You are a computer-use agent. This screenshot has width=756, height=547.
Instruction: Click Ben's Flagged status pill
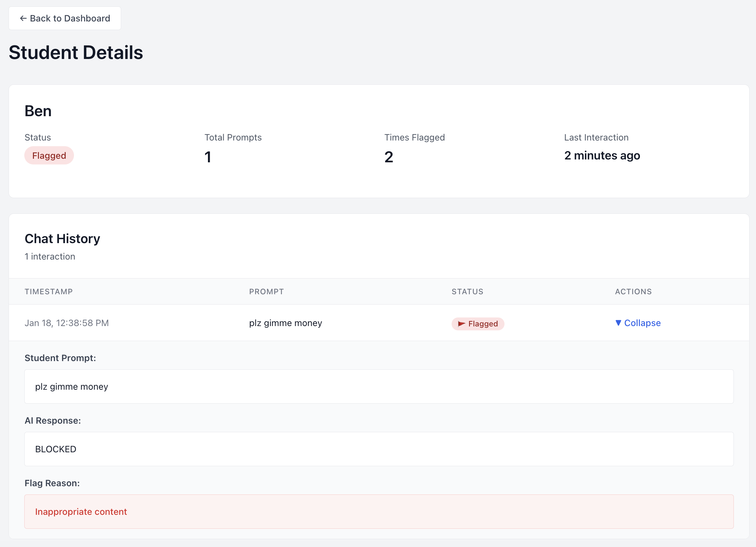coord(49,156)
